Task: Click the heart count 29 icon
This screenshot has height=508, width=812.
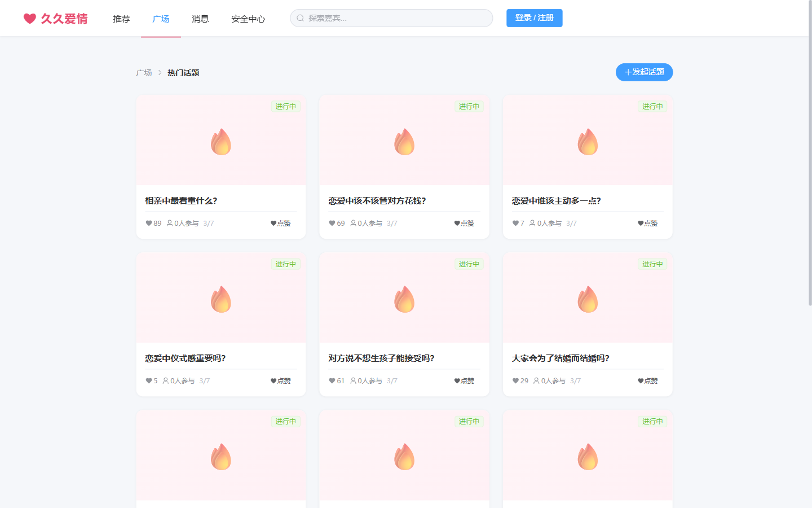Action: click(515, 381)
